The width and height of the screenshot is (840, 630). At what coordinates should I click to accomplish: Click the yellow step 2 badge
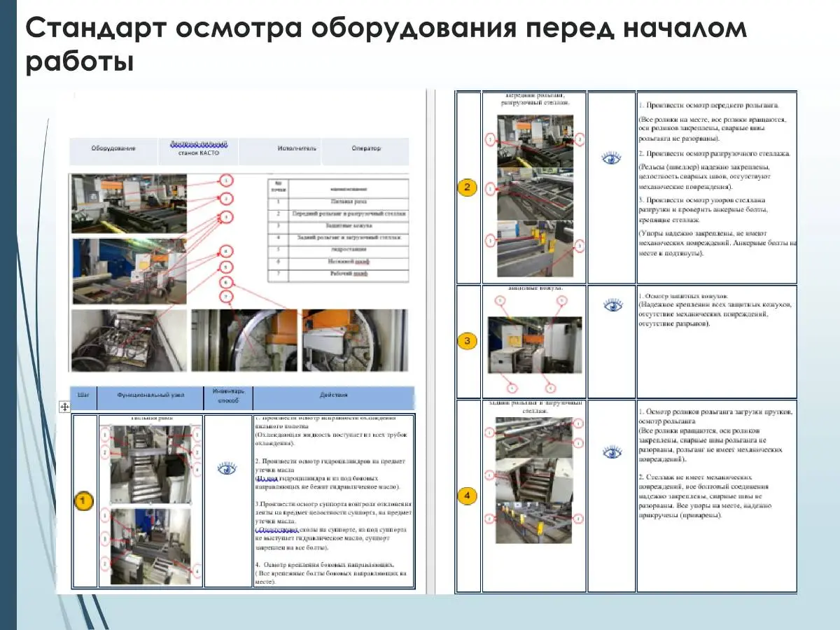coord(468,187)
